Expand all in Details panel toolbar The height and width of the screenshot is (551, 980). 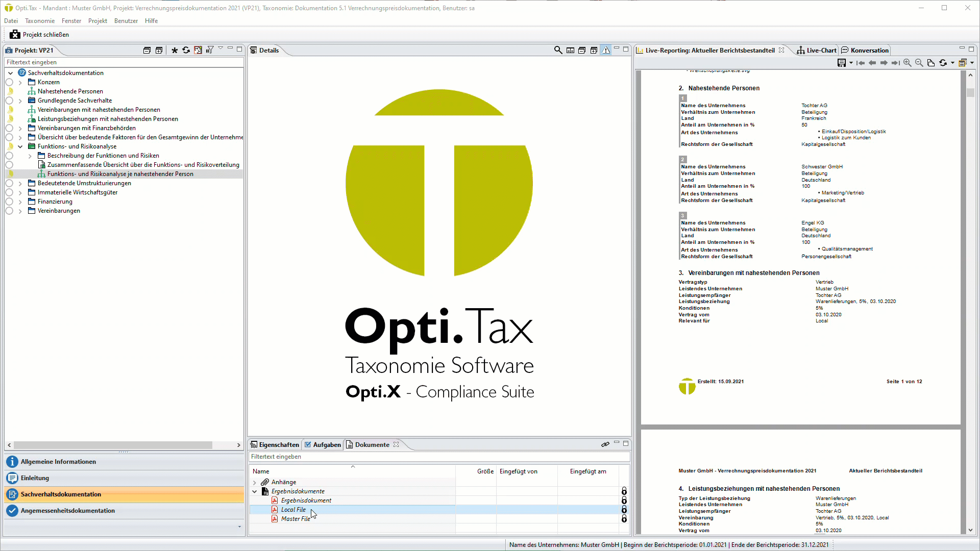[x=594, y=50]
